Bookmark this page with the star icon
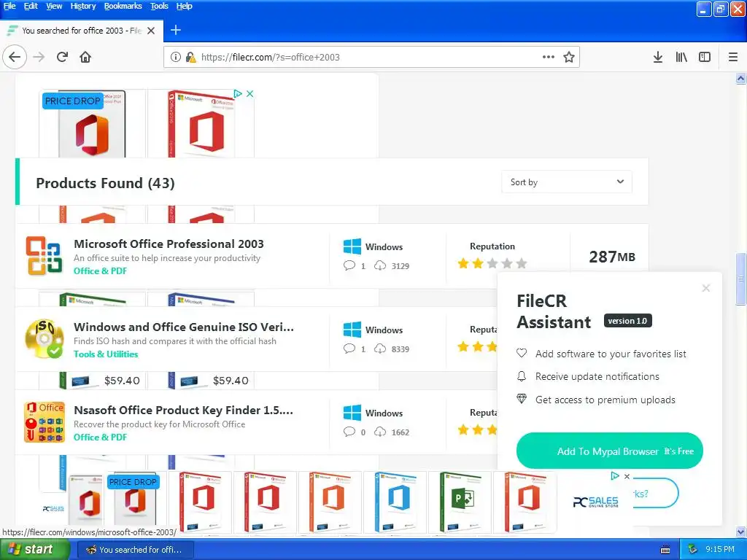 [569, 57]
